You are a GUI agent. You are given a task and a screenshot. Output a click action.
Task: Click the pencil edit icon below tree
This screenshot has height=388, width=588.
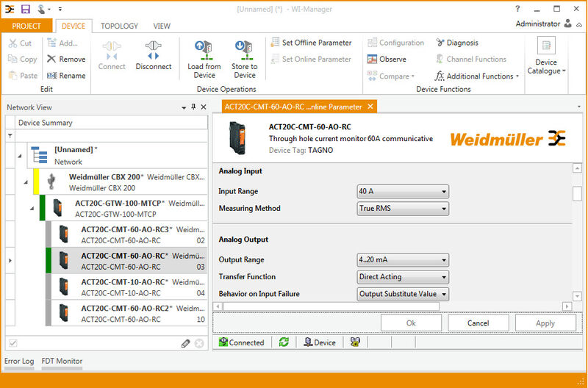[186, 343]
